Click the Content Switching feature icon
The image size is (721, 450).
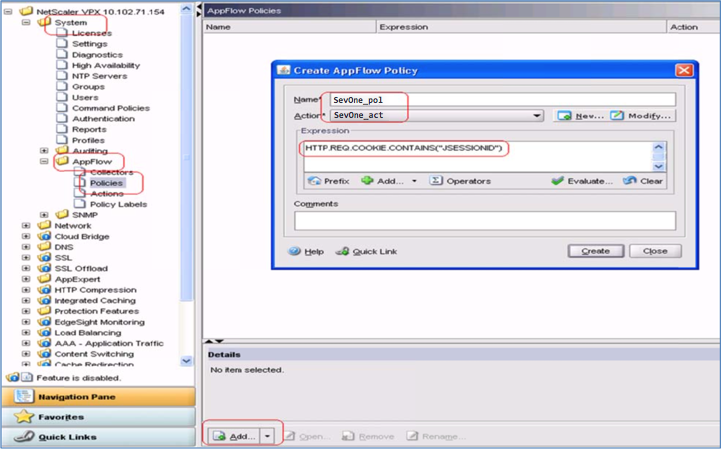click(x=44, y=353)
